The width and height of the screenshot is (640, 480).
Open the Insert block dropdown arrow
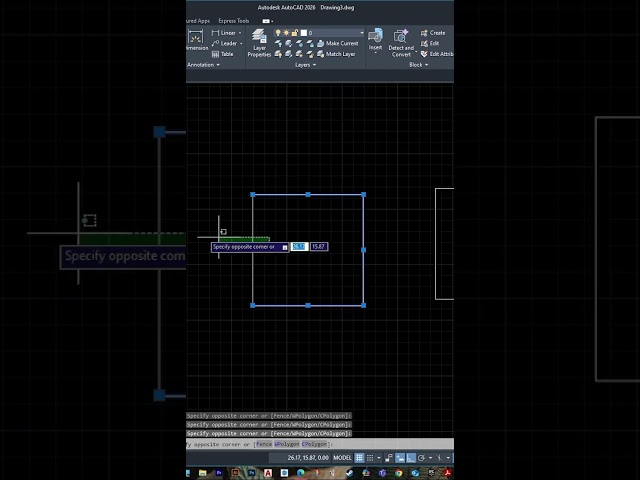[376, 52]
